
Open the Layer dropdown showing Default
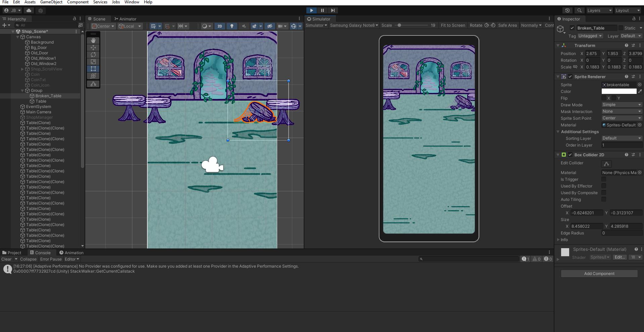pos(631,36)
